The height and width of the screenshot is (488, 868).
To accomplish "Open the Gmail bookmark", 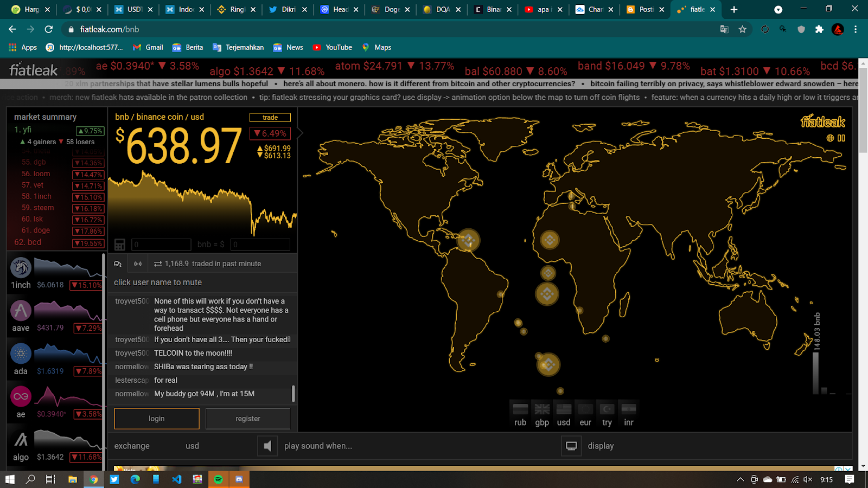I will (x=148, y=47).
